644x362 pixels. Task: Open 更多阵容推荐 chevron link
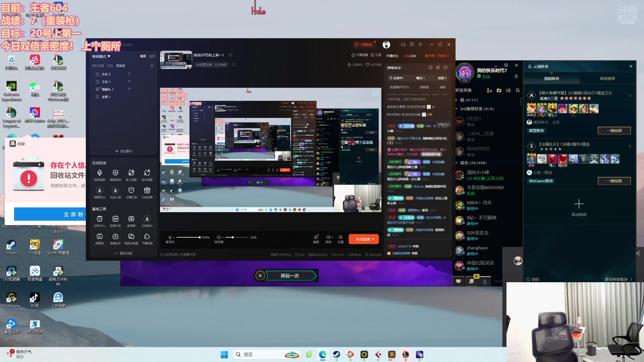(619, 279)
